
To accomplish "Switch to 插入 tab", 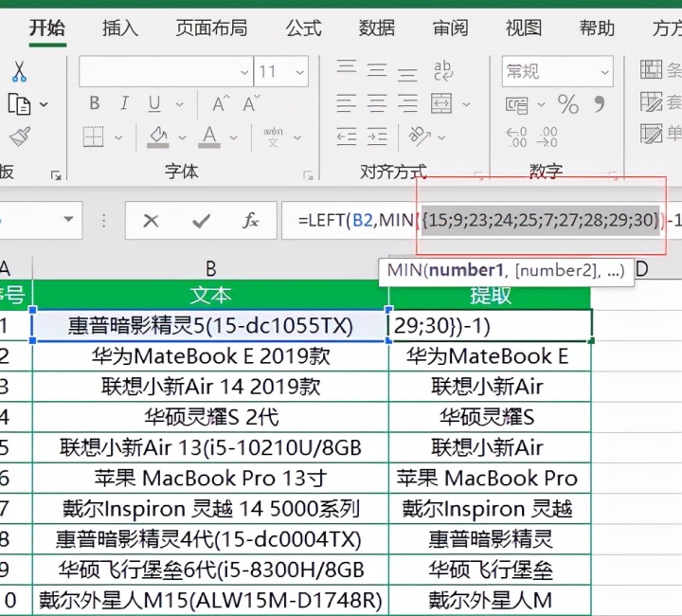I will pyautogui.click(x=120, y=28).
